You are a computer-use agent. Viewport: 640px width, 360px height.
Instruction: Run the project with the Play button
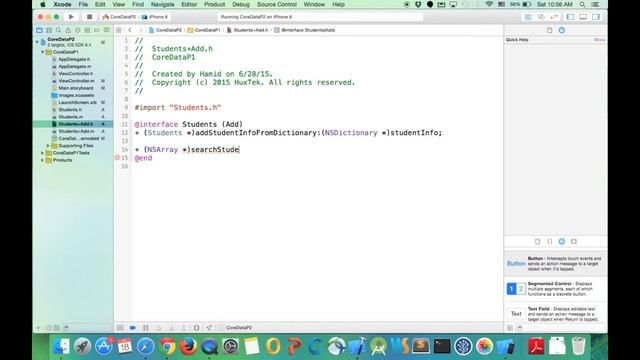pos(71,17)
